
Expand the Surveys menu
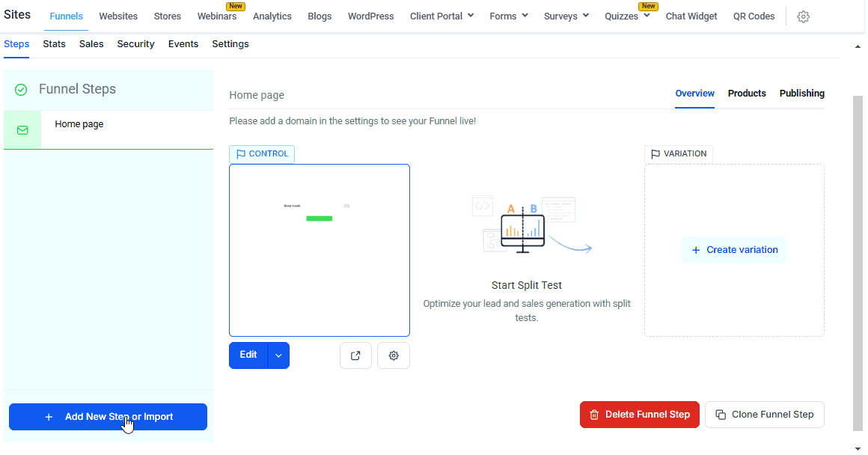click(x=566, y=16)
